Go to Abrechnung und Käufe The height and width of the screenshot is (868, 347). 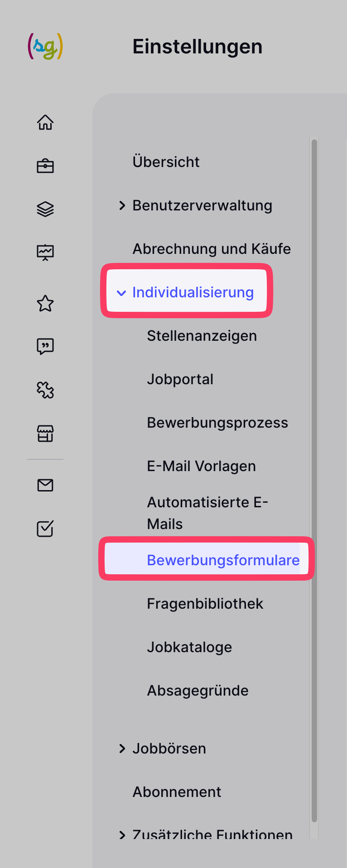[x=212, y=249]
